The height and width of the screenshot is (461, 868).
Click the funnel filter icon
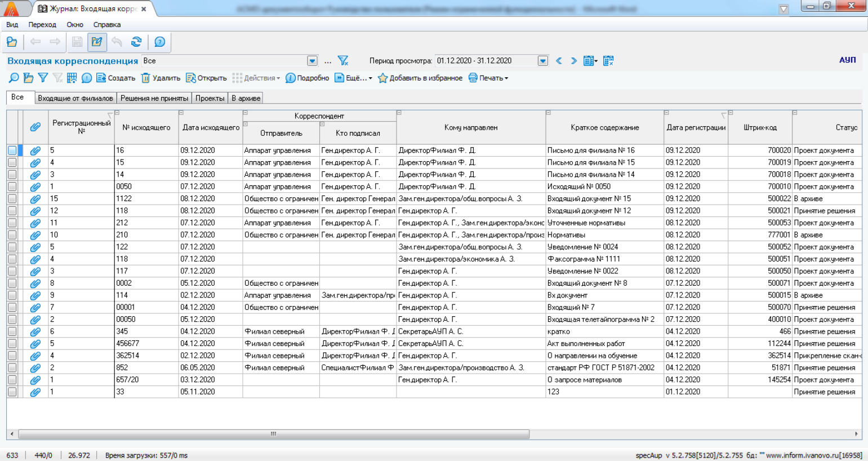(x=43, y=78)
